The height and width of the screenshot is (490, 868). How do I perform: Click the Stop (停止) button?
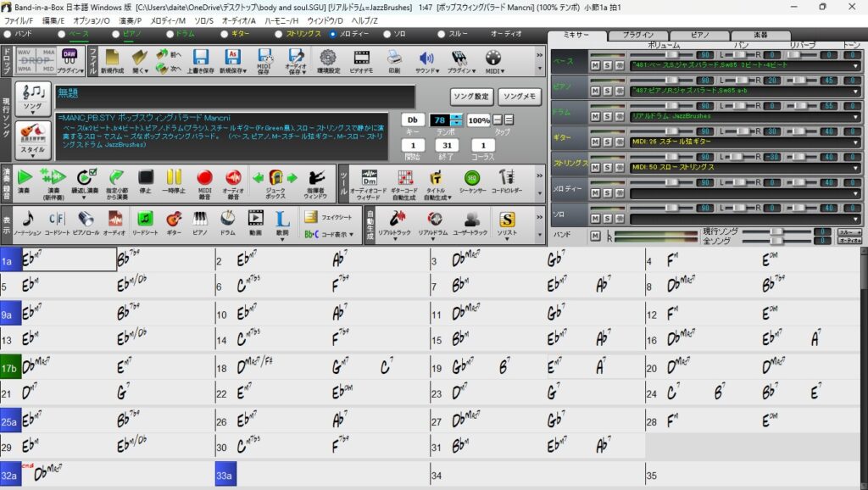[146, 181]
